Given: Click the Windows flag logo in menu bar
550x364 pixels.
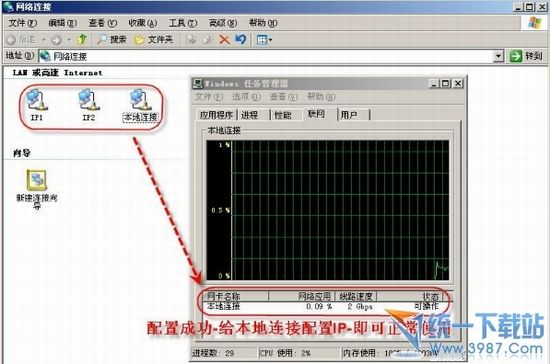Looking at the screenshot, I should pos(535,23).
